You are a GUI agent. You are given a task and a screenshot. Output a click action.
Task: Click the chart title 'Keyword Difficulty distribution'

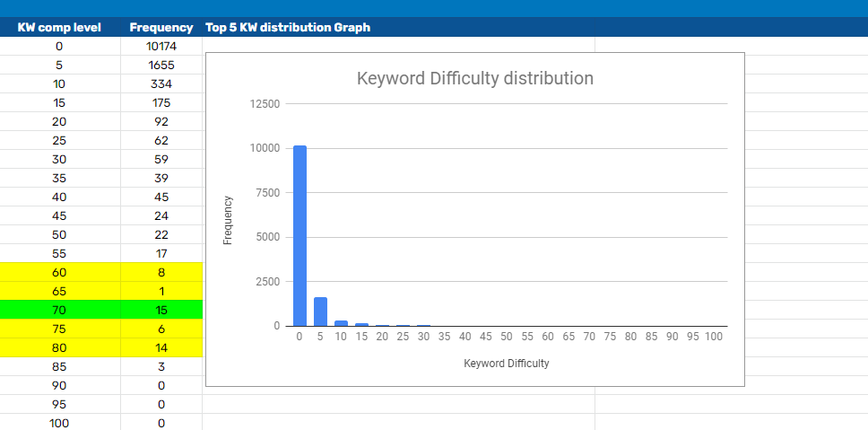(x=475, y=78)
